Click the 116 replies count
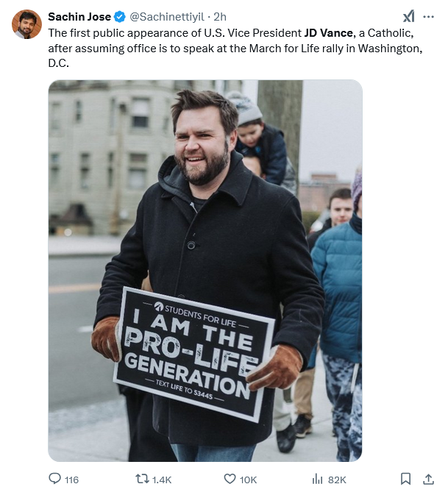448x495 pixels. [71, 480]
